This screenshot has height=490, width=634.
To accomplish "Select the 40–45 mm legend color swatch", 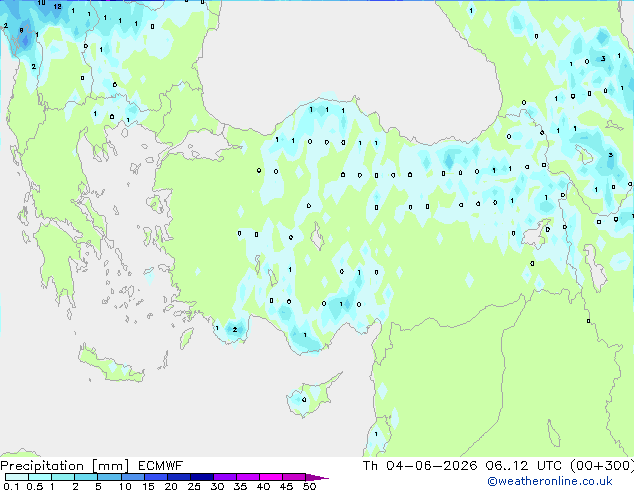I will 271,477.
